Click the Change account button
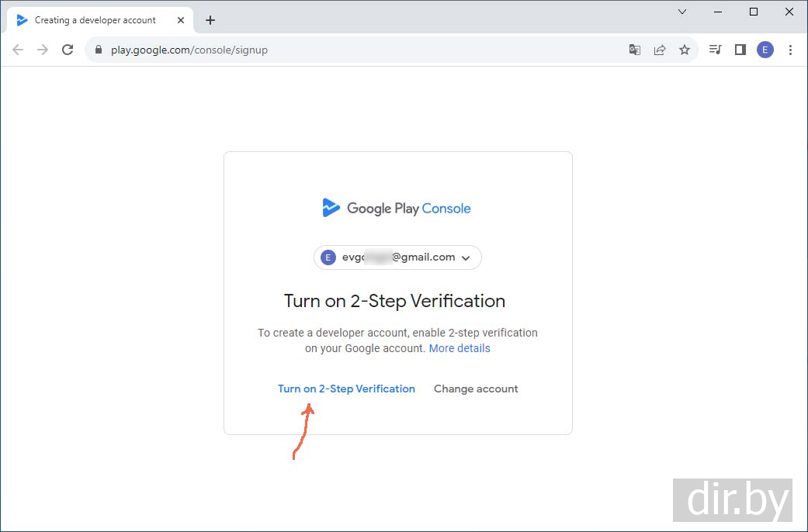808x532 pixels. 476,389
